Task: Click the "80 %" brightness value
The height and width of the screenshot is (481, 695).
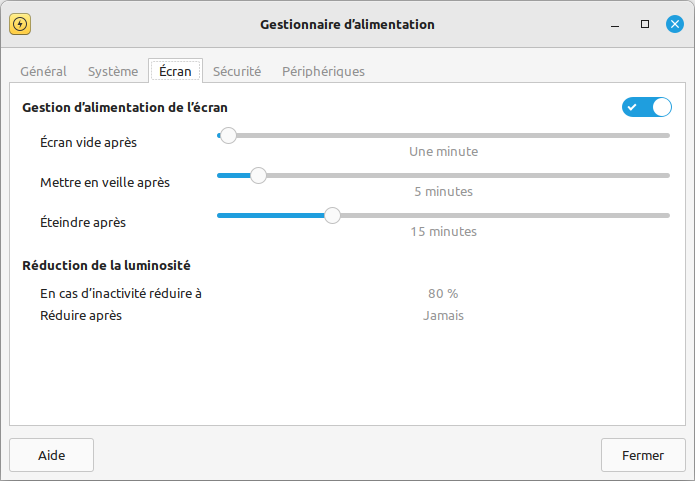Action: pos(443,293)
